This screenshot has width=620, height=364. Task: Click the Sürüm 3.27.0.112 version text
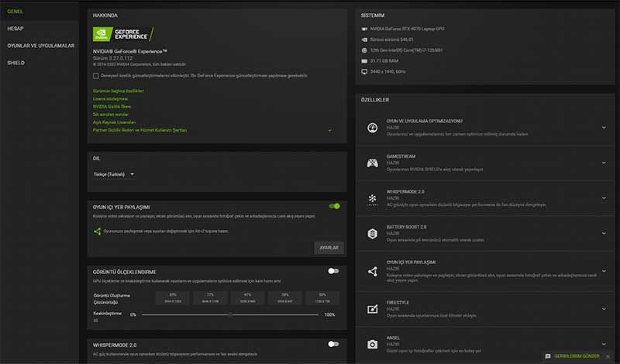(112, 58)
